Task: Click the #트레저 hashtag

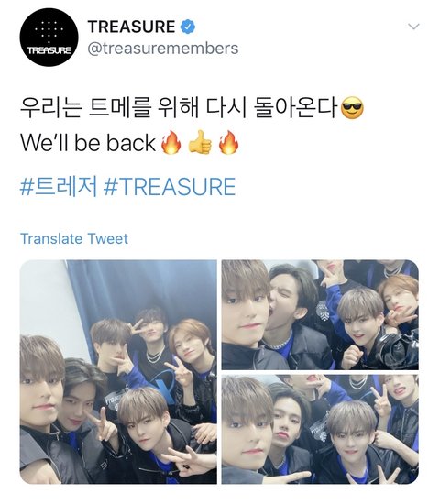Action: (59, 186)
